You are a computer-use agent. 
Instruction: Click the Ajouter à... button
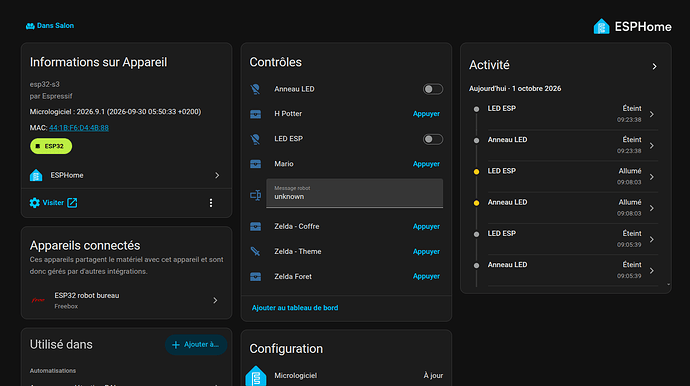pyautogui.click(x=196, y=345)
